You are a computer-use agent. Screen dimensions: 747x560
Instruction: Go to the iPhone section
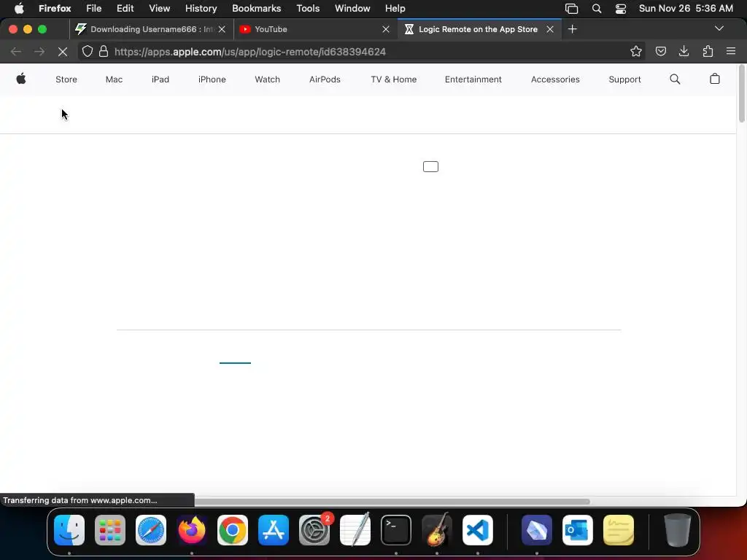click(212, 79)
